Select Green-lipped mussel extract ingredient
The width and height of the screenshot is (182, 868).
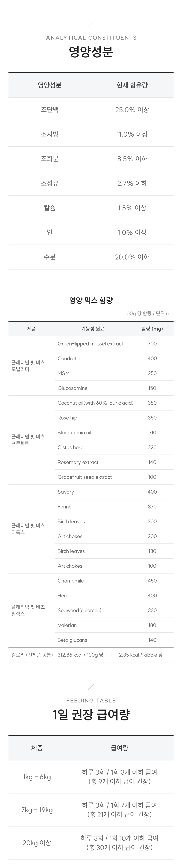click(90, 344)
